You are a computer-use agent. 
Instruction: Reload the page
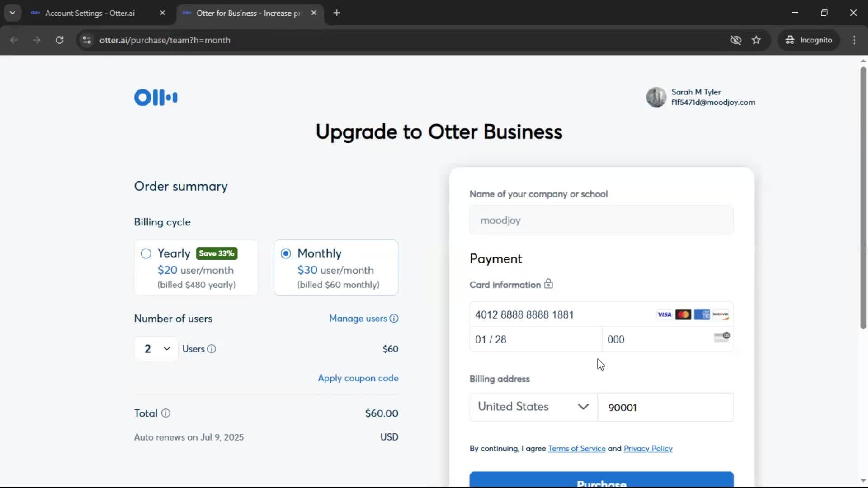click(59, 40)
